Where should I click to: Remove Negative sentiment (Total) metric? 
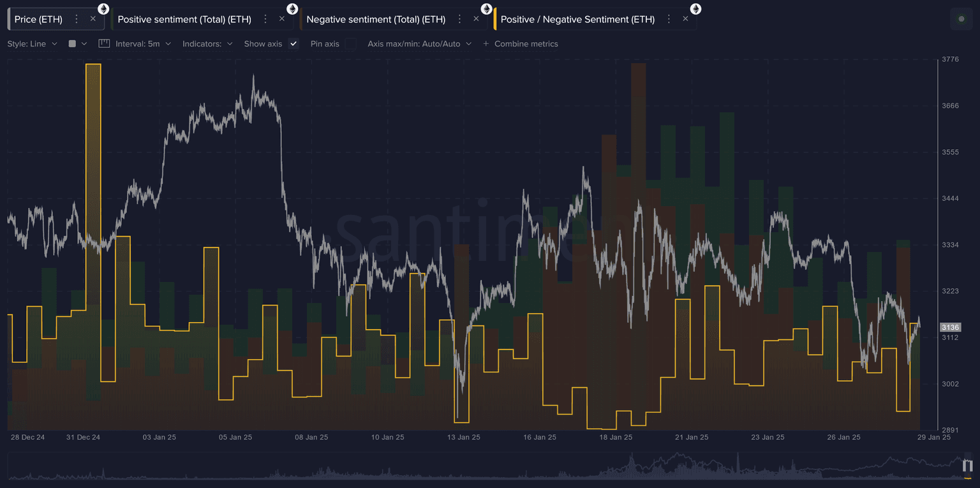[x=476, y=19]
